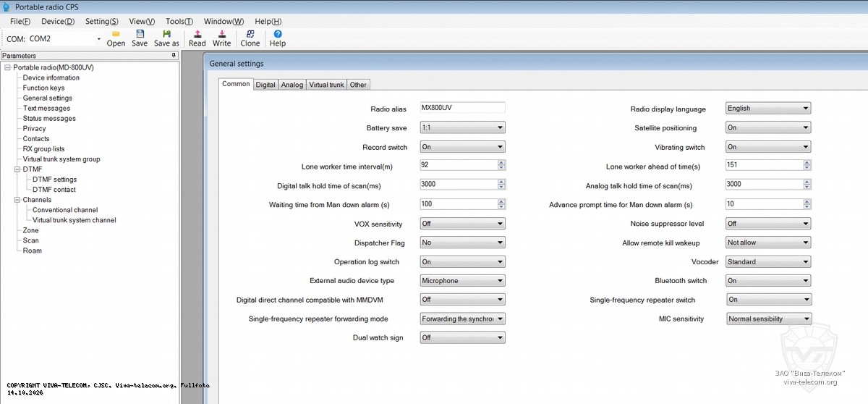Open the Satellite positioning dropdown
This screenshot has height=404, width=868.
coord(768,128)
